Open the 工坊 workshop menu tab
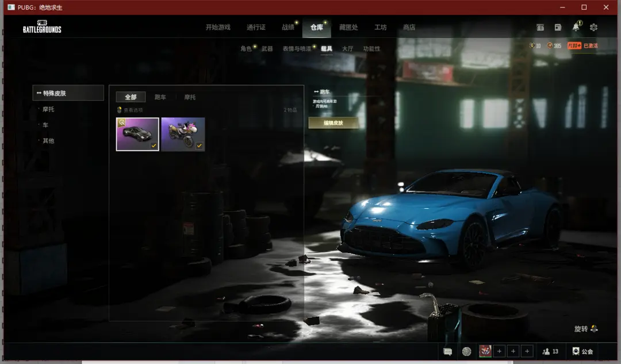The height and width of the screenshot is (364, 621). (x=381, y=28)
